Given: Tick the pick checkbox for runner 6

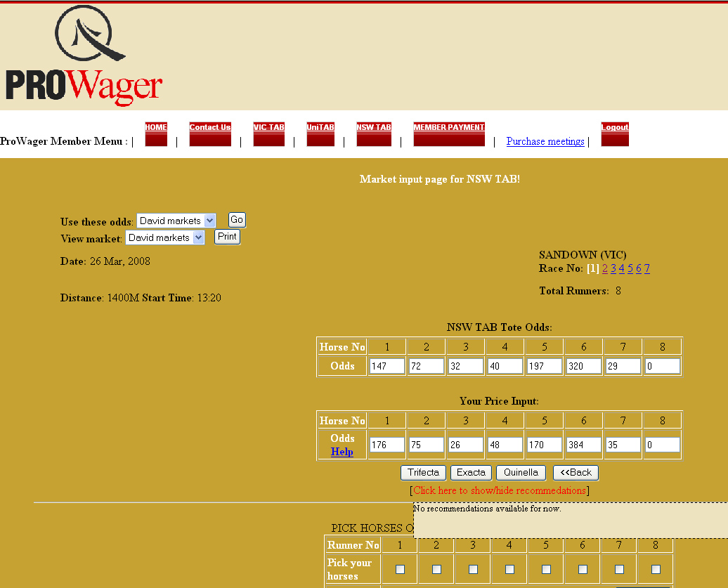Looking at the screenshot, I should (x=583, y=569).
